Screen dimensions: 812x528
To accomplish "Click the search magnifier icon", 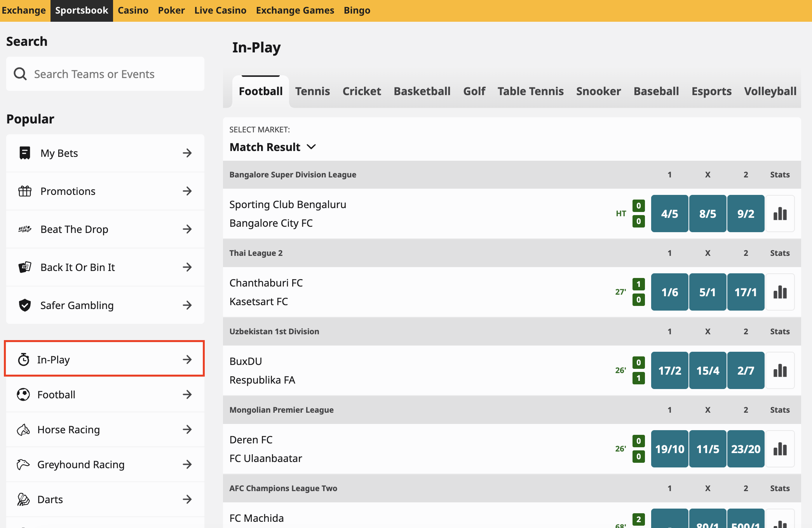I will pos(20,74).
